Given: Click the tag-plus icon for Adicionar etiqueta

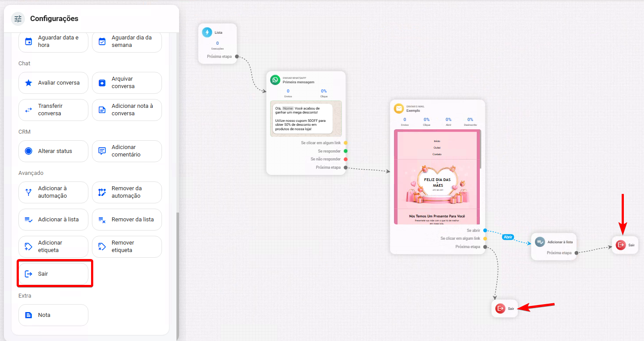Looking at the screenshot, I should [28, 247].
